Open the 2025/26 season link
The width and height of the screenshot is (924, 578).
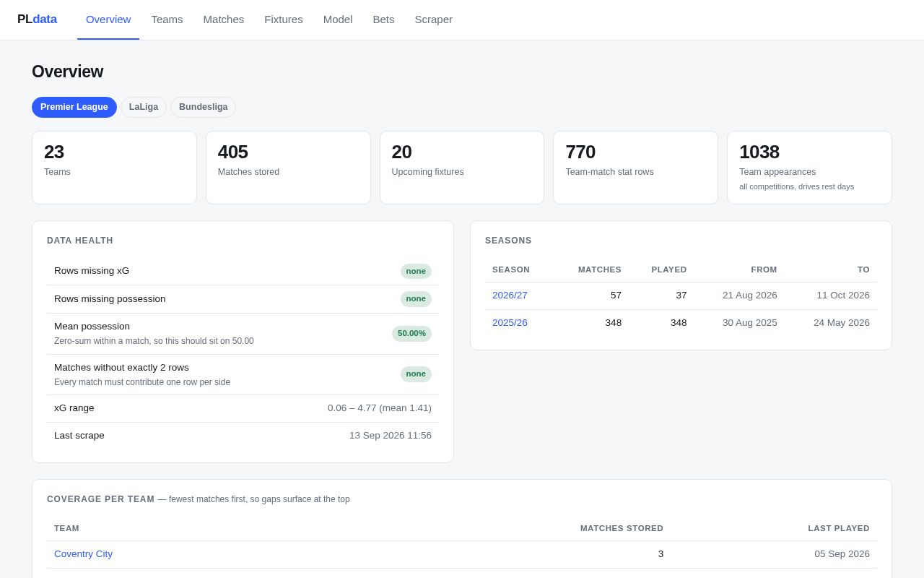pos(510,323)
